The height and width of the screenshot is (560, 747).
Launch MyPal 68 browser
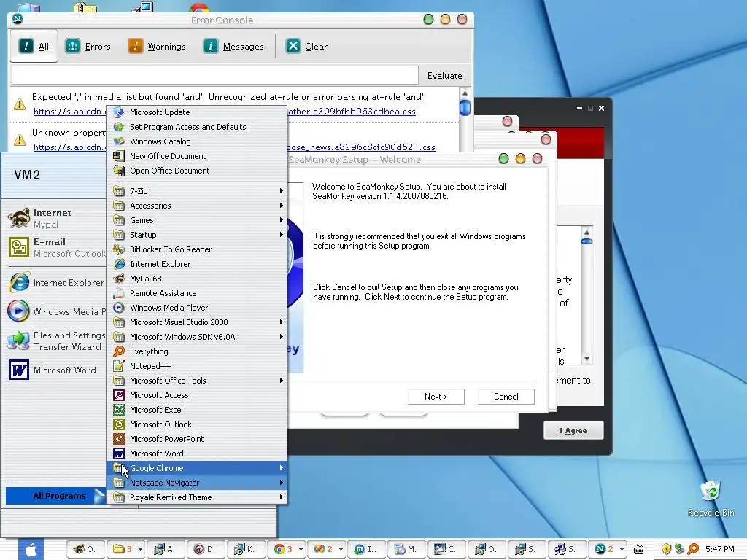(197, 279)
